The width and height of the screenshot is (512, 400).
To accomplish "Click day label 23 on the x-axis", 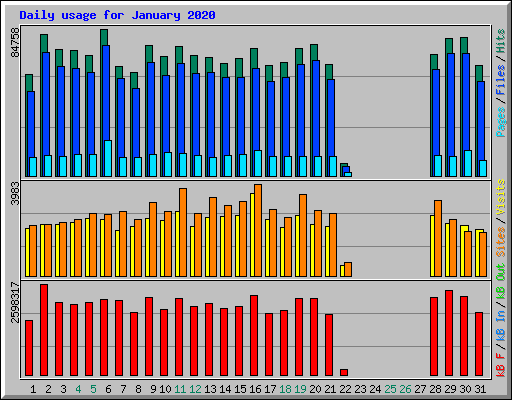I will pyautogui.click(x=360, y=389).
